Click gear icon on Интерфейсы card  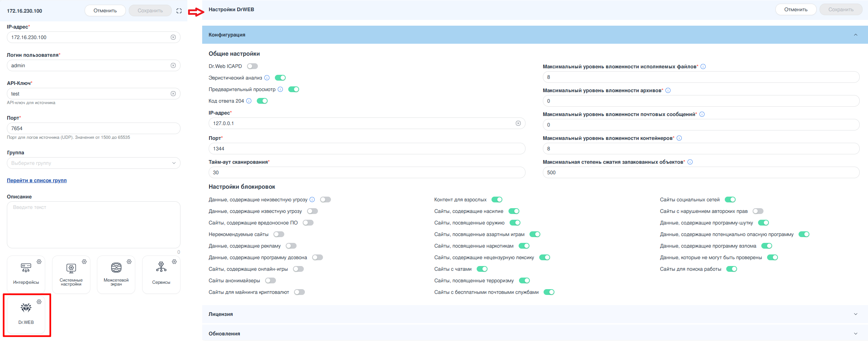pyautogui.click(x=39, y=262)
